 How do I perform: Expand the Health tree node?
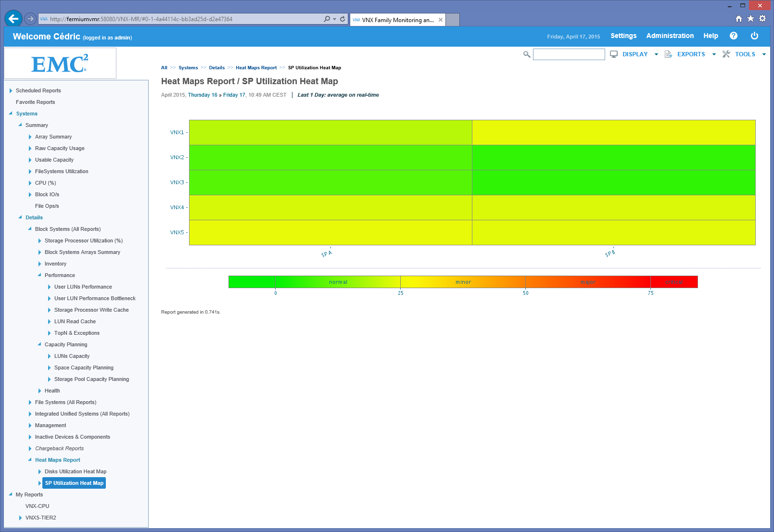39,391
